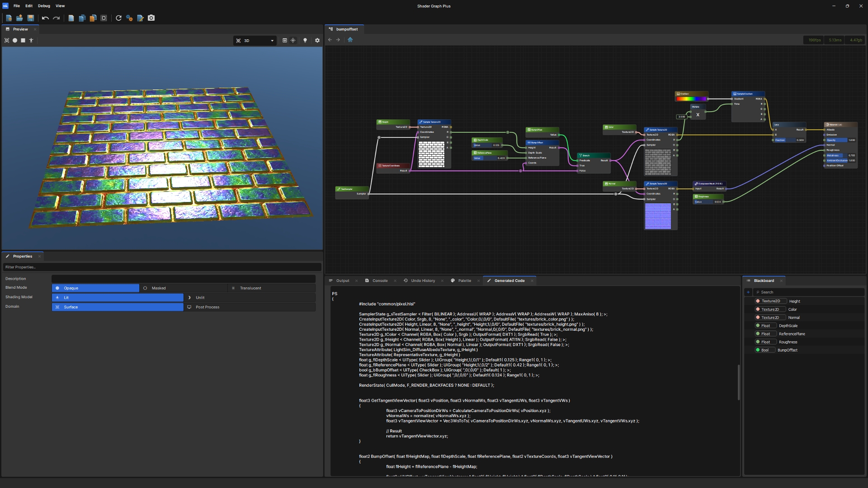Viewport: 868px width, 488px height.
Task: Open the Undo History tab
Action: (423, 281)
